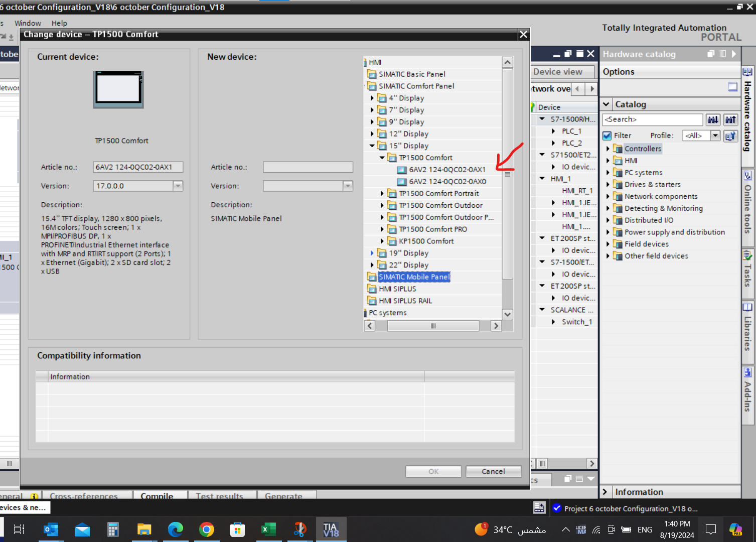Click the catalog Search input field

(652, 119)
